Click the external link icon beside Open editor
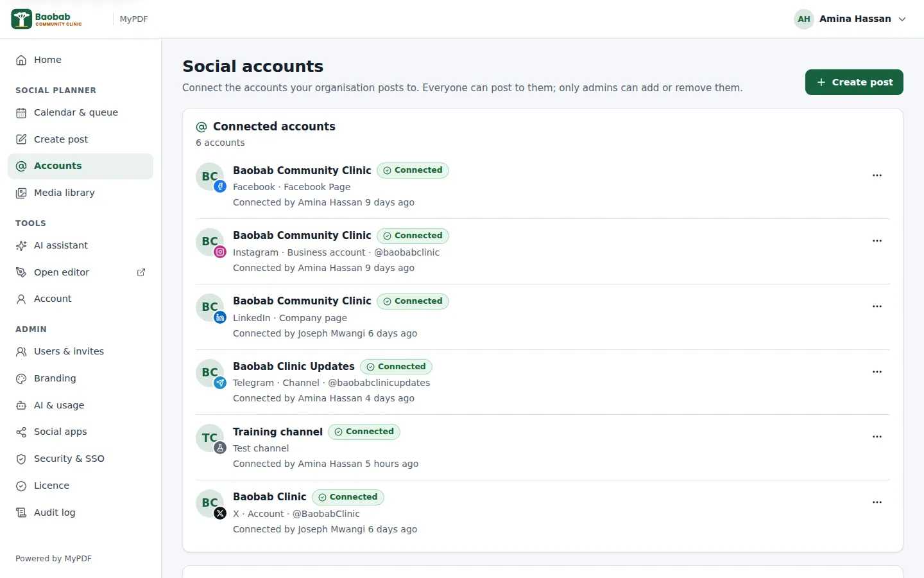 tap(141, 272)
